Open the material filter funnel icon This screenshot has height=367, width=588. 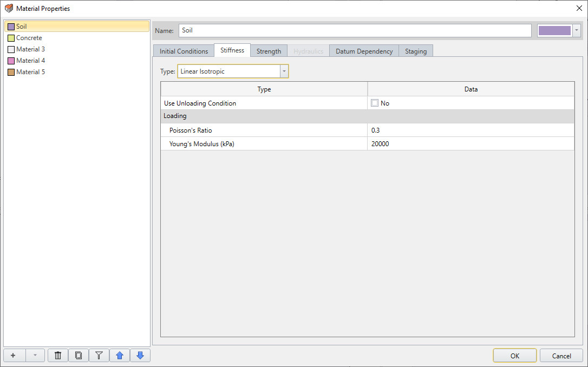(99, 356)
